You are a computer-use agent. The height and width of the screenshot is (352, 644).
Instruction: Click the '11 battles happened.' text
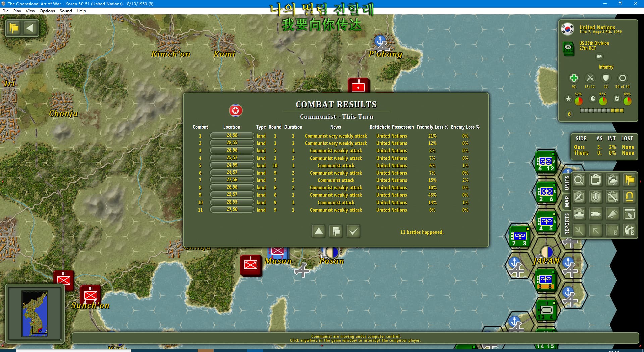[x=422, y=232]
